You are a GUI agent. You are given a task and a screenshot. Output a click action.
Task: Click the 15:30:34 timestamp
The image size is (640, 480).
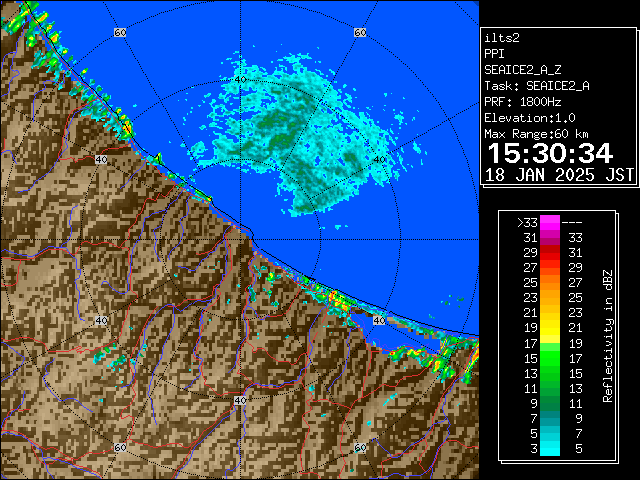click(550, 153)
